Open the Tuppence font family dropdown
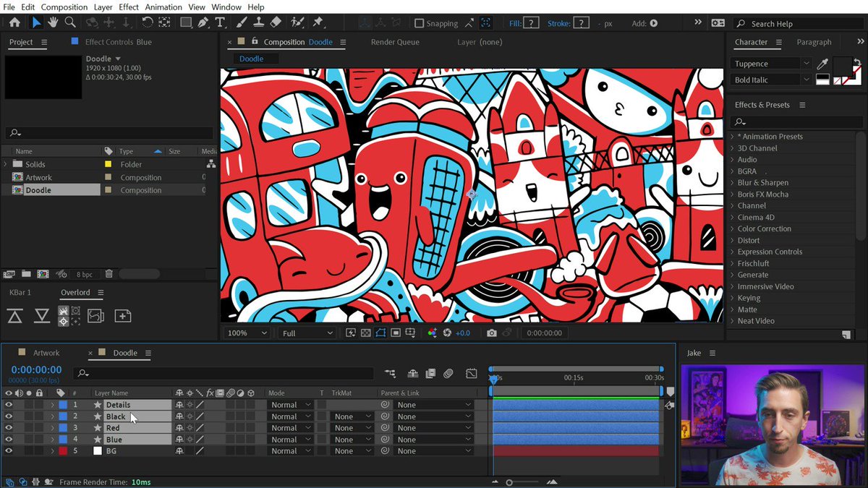 coord(771,64)
